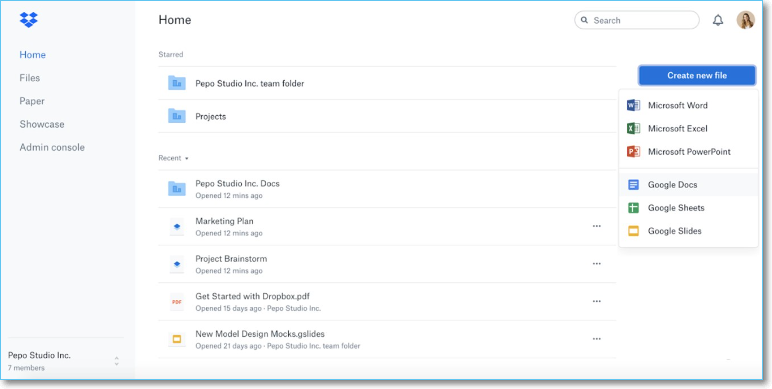Click the Marketing Plan Paper doc icon

point(177,227)
